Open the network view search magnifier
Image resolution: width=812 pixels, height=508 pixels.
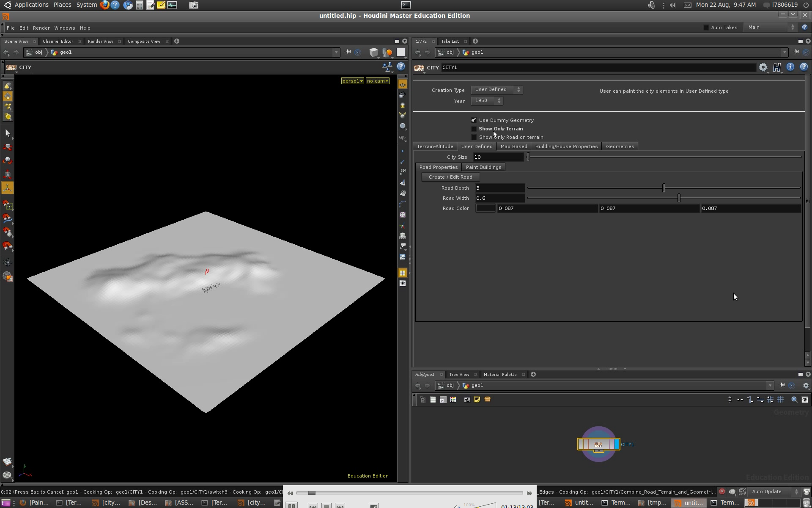[794, 400]
